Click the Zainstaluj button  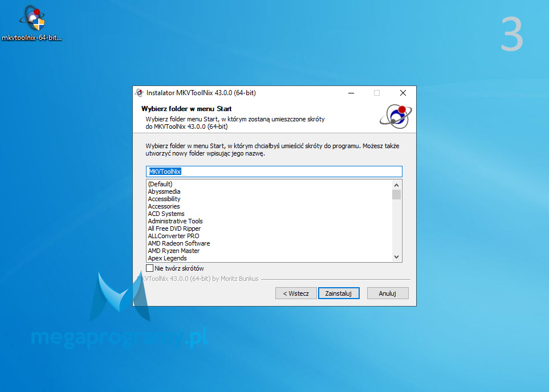[339, 293]
